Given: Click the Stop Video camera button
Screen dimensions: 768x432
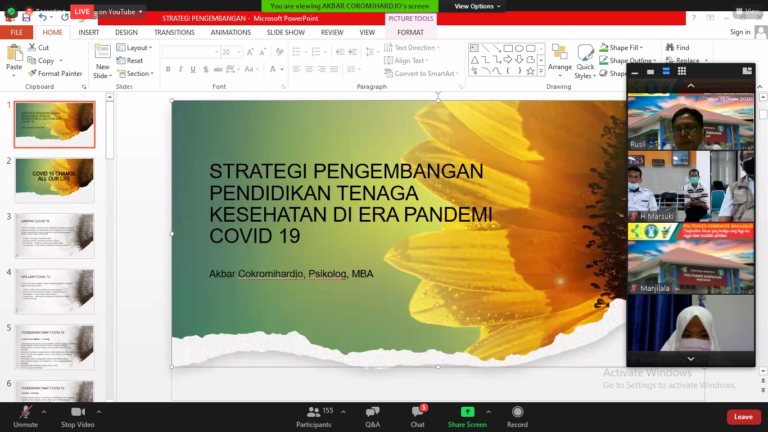Looking at the screenshot, I should 77,411.
